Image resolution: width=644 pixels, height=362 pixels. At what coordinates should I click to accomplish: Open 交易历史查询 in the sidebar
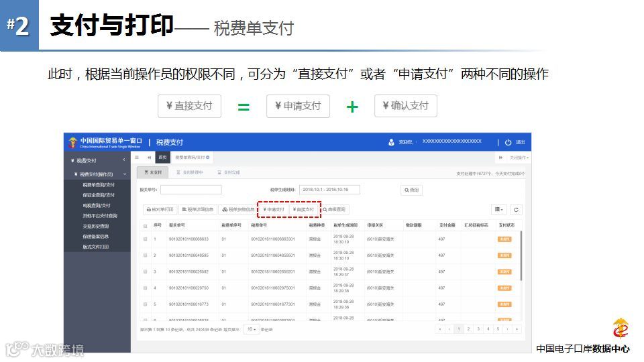pos(96,226)
